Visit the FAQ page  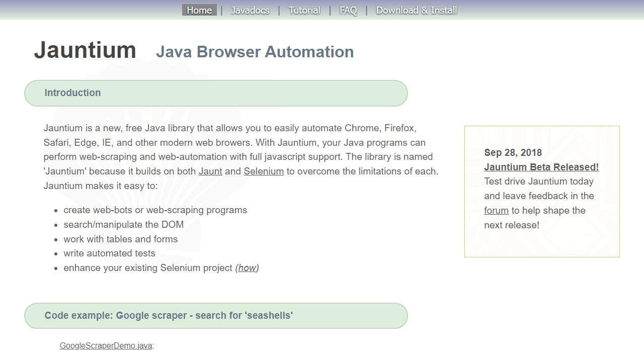[x=348, y=10]
